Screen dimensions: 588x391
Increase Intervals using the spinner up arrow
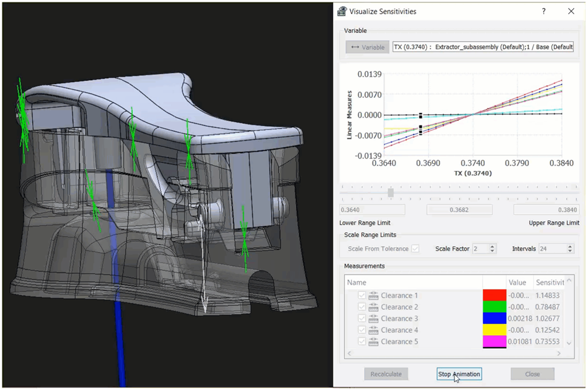click(569, 246)
